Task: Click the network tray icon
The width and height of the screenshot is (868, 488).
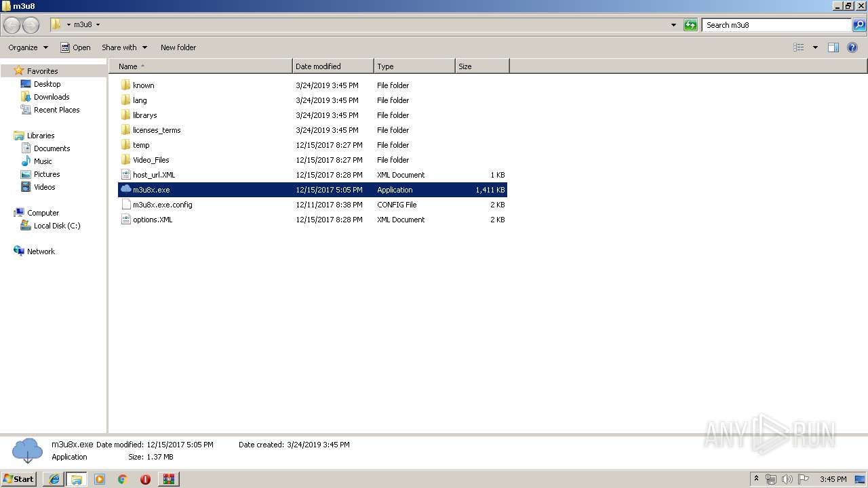Action: coord(771,479)
